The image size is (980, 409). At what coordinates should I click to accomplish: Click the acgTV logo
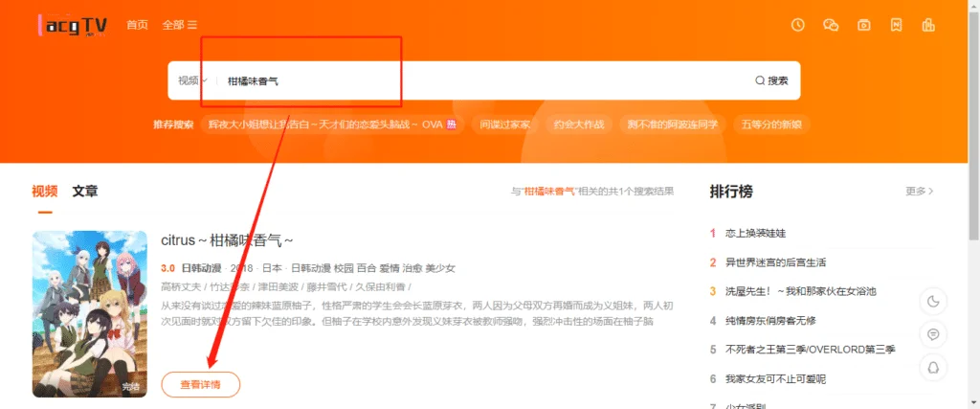pos(73,26)
